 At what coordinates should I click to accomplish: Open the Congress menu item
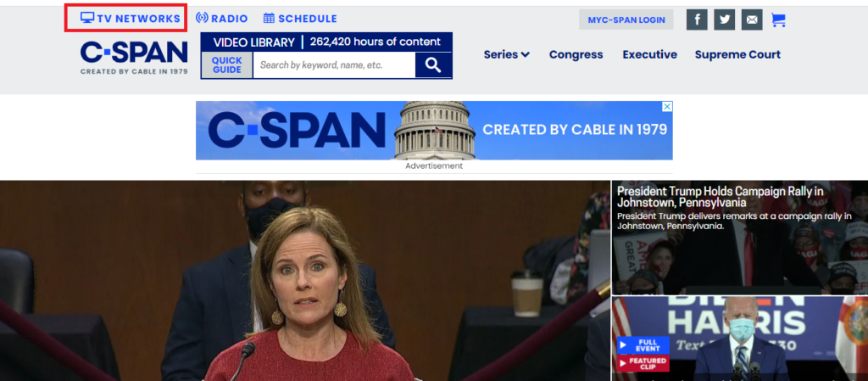pos(576,54)
